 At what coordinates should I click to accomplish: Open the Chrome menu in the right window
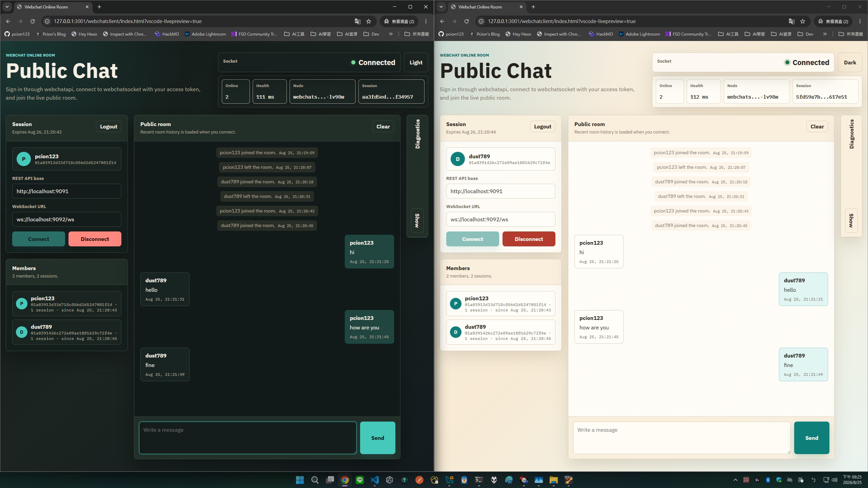[860, 21]
